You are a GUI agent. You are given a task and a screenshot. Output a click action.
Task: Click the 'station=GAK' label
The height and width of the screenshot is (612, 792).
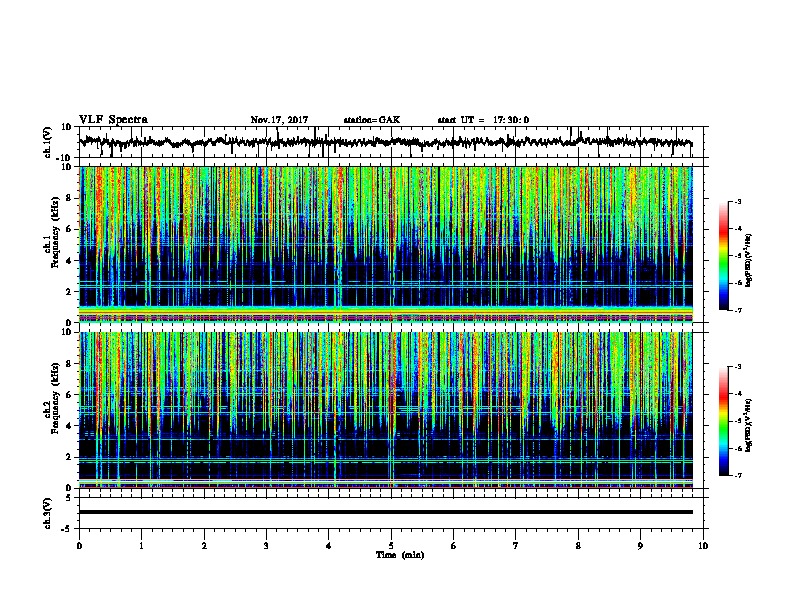[x=371, y=120]
